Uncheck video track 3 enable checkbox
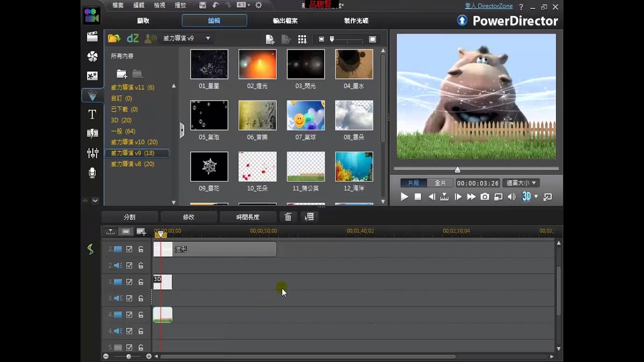 pyautogui.click(x=129, y=282)
